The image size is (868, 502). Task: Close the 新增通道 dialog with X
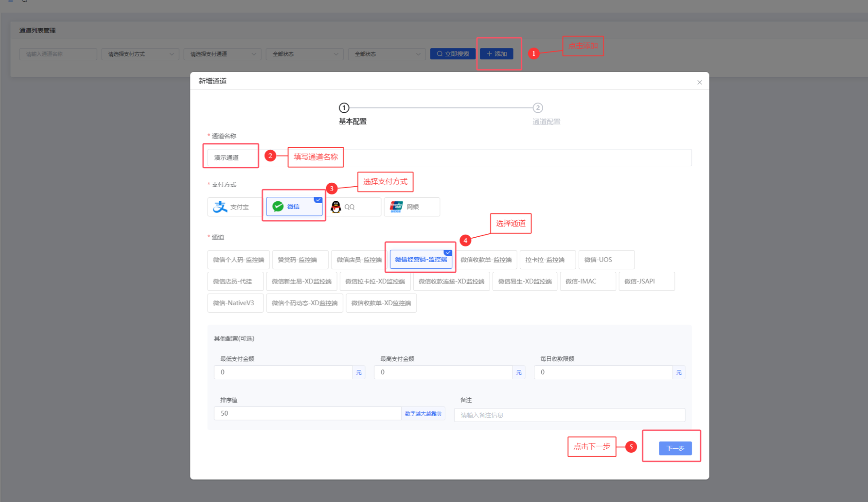pos(699,82)
